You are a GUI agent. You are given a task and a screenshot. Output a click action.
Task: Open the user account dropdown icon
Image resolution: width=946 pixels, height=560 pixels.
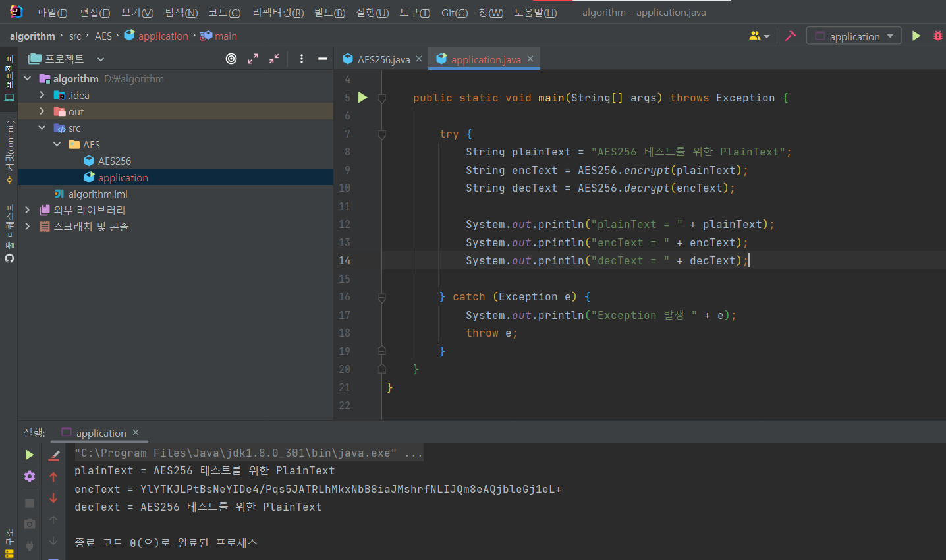tap(759, 36)
